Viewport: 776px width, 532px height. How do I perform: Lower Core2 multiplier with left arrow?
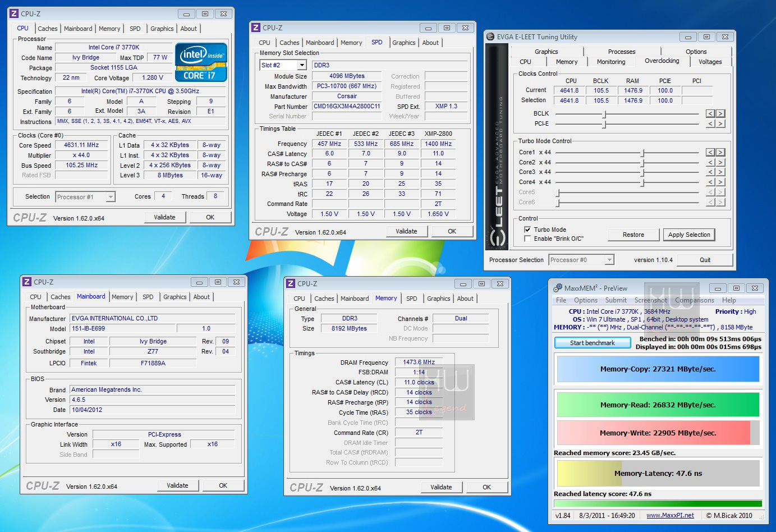point(710,162)
